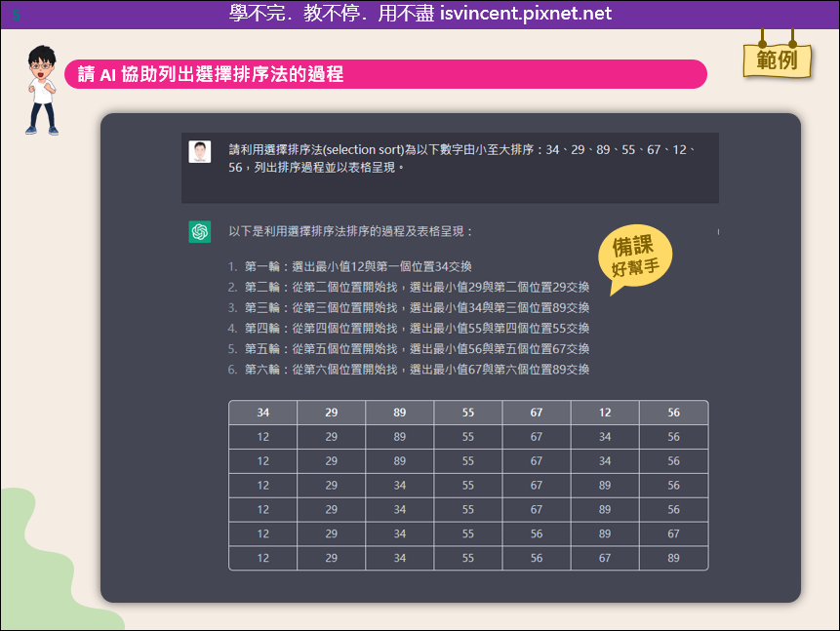Click cell 55 in the final sorted row

point(468,558)
